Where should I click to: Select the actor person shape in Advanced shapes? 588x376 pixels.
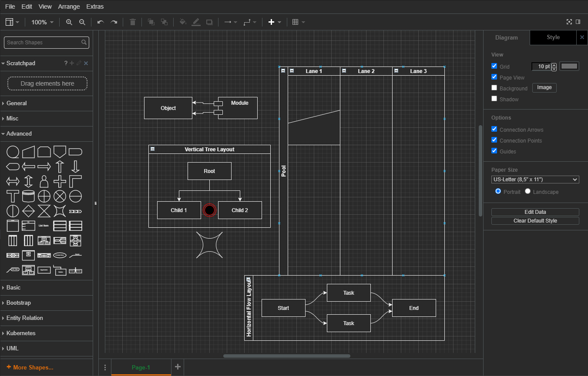point(44,181)
